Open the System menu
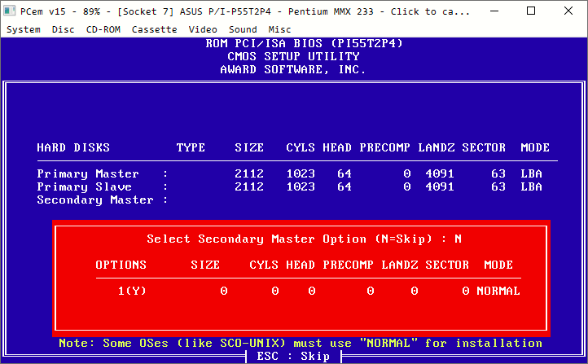The image size is (588, 364). [x=24, y=29]
